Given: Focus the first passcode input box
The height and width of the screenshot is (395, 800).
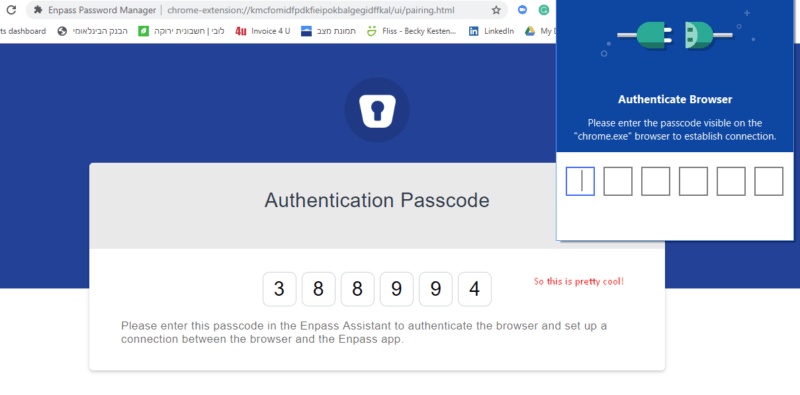Looking at the screenshot, I should click(x=580, y=181).
